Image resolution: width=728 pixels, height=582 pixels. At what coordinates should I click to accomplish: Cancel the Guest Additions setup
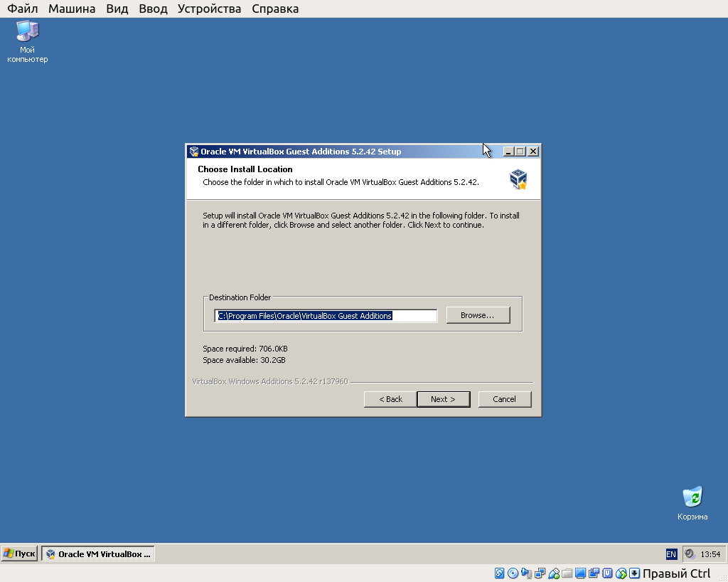pyautogui.click(x=505, y=399)
